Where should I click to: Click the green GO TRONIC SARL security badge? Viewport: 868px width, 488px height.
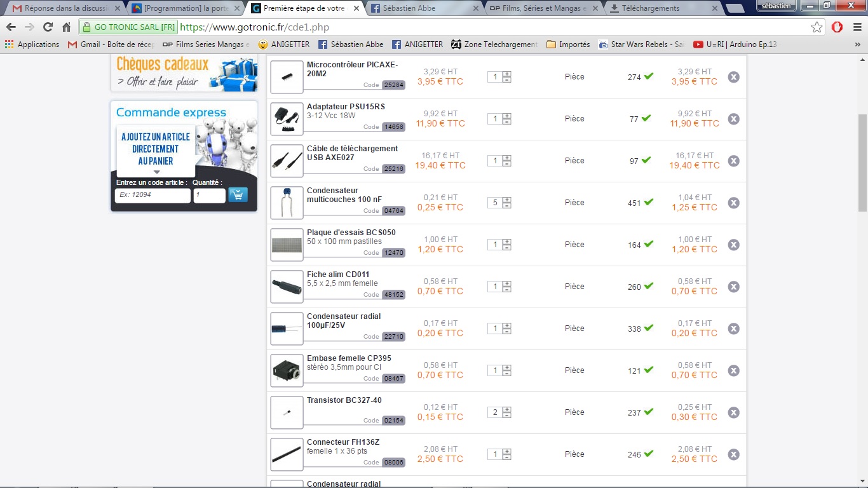pos(129,27)
